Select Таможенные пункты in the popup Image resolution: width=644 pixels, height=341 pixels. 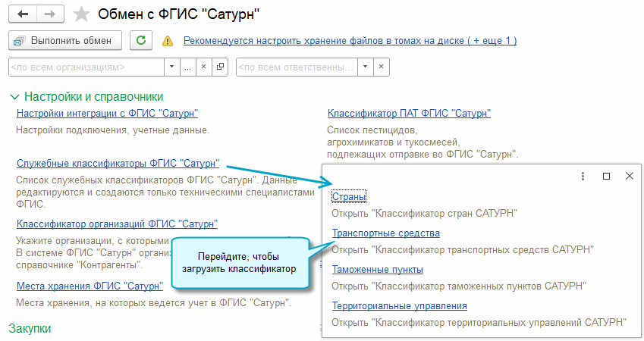coord(377,270)
